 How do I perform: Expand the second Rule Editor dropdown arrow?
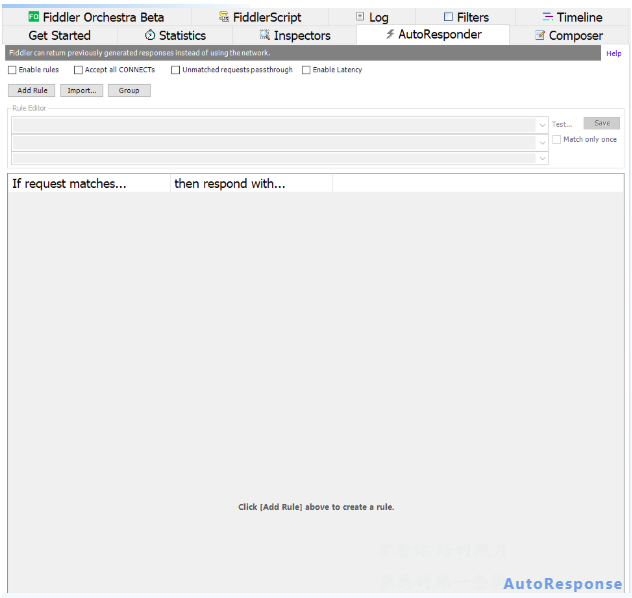(542, 143)
